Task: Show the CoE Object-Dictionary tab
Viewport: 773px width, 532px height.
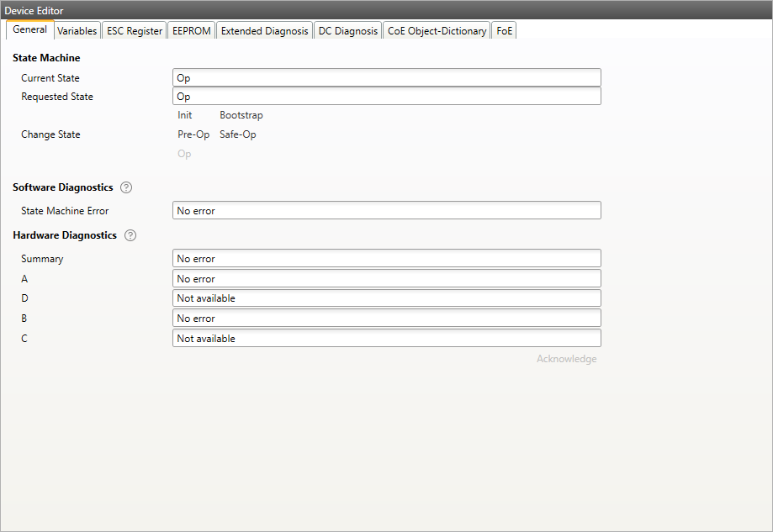Action: (437, 31)
